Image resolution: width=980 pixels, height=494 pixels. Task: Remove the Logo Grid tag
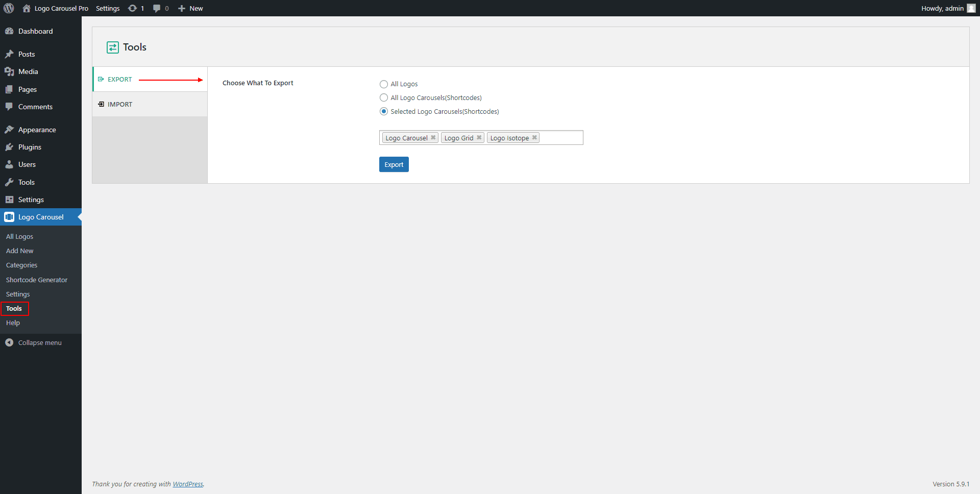tap(479, 138)
